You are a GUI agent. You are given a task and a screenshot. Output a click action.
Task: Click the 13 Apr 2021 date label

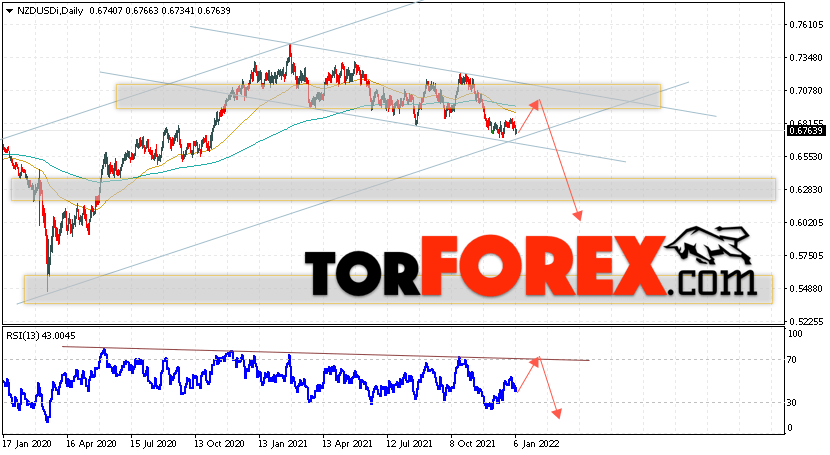(x=347, y=443)
